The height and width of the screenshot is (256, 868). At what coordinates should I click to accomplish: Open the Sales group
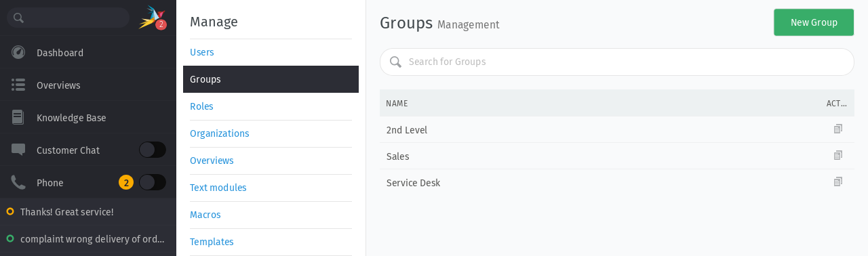pyautogui.click(x=398, y=156)
